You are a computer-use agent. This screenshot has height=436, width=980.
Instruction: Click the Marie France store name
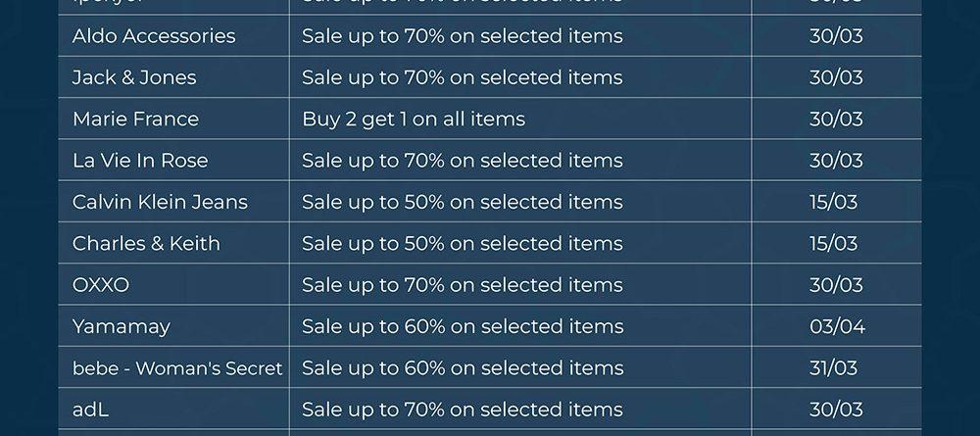click(135, 120)
